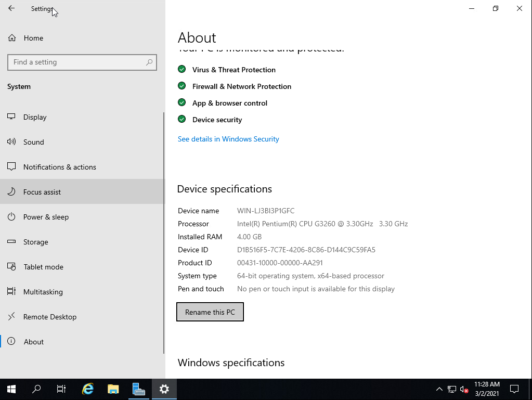Click the green check beside App & browser control
Viewport: 532px width, 400px height.
pos(182,102)
